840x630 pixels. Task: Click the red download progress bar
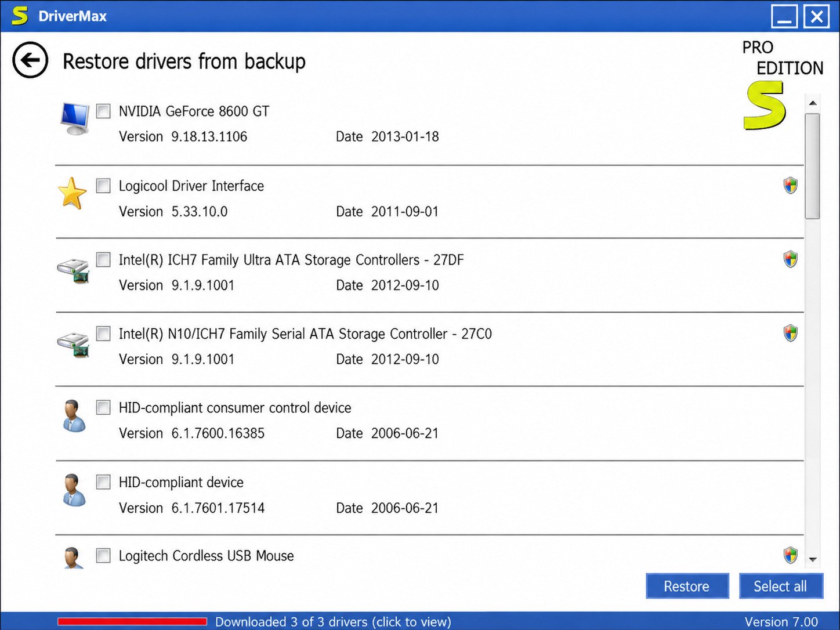[132, 621]
